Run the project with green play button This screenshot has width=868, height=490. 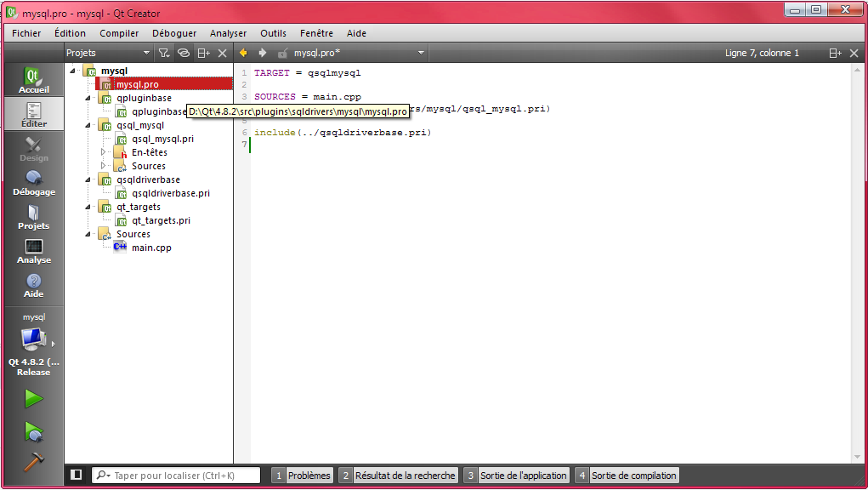34,399
